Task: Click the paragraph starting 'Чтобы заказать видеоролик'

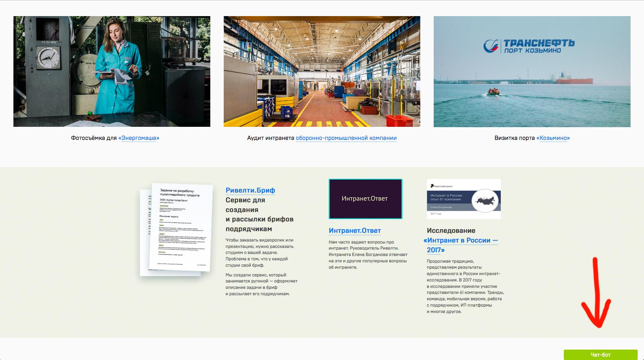Action: (259, 253)
